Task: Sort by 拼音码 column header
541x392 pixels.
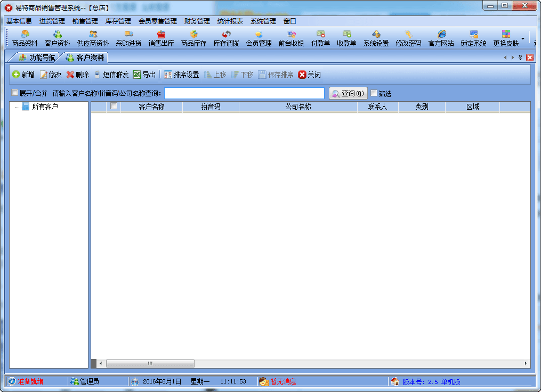Action: 211,107
